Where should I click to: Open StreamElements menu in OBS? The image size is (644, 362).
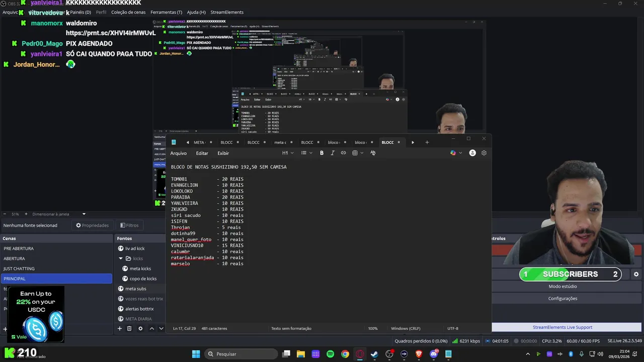point(226,12)
